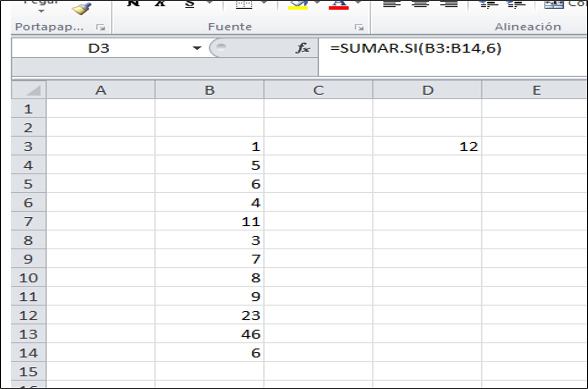Viewport: 588px width, 389px height.
Task: Apply underline with the Subrayado icon
Action: (x=189, y=5)
